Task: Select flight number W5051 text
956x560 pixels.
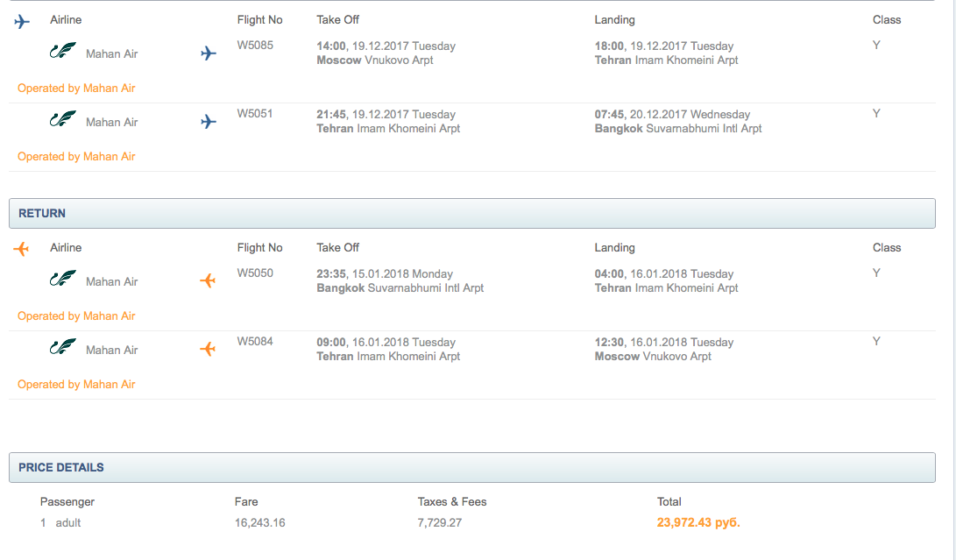Action: coord(255,114)
